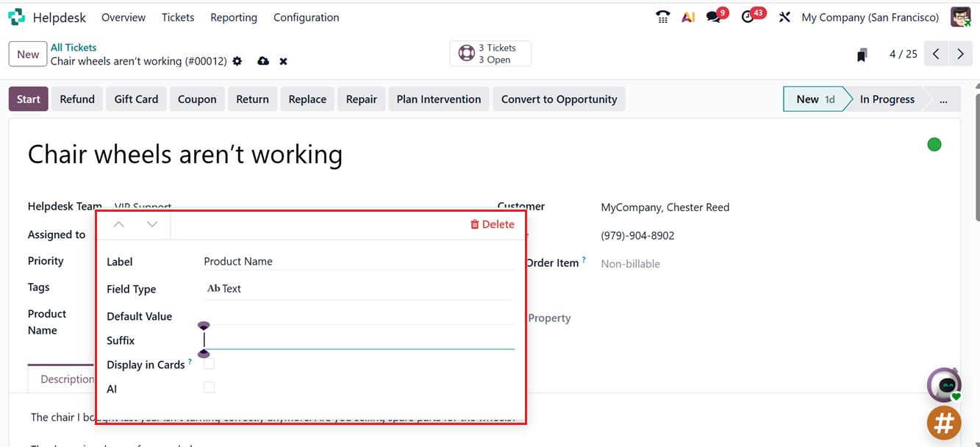The height and width of the screenshot is (447, 980).
Task: Click the gear icon beside the ticket title
Action: click(237, 61)
